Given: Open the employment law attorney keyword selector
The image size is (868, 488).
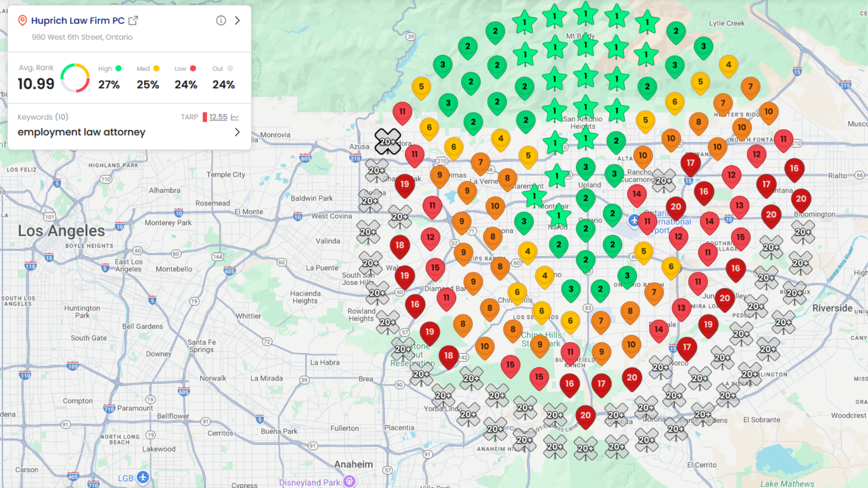Looking at the screenshot, I should click(81, 132).
